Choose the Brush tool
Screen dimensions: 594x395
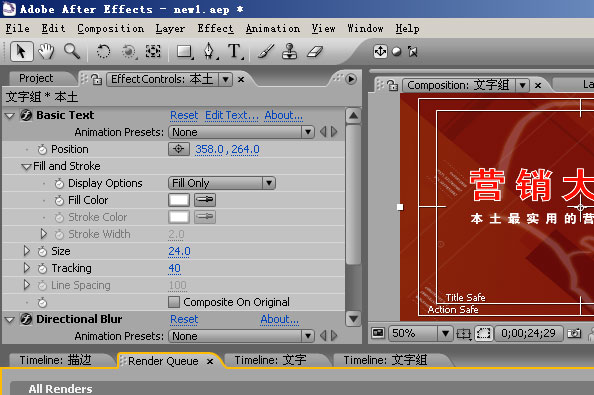tap(266, 52)
